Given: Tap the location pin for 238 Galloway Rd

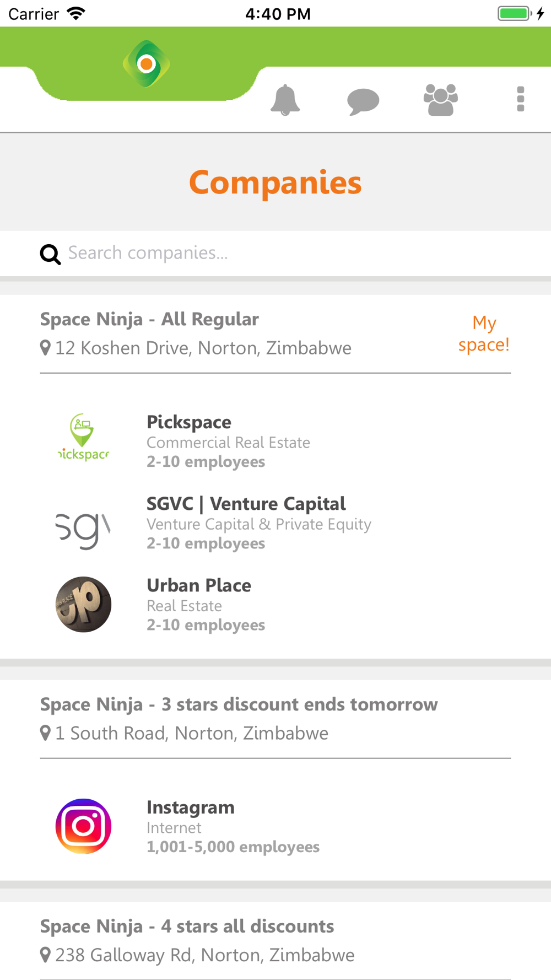Looking at the screenshot, I should pyautogui.click(x=45, y=955).
